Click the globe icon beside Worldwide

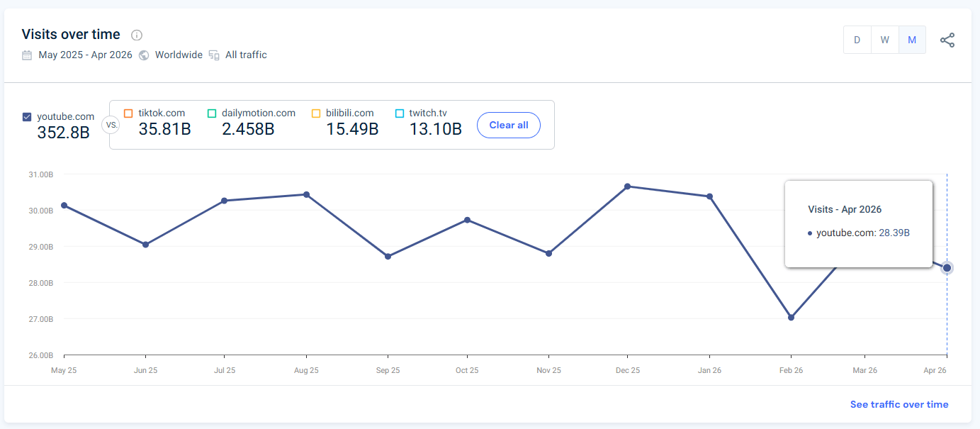144,55
